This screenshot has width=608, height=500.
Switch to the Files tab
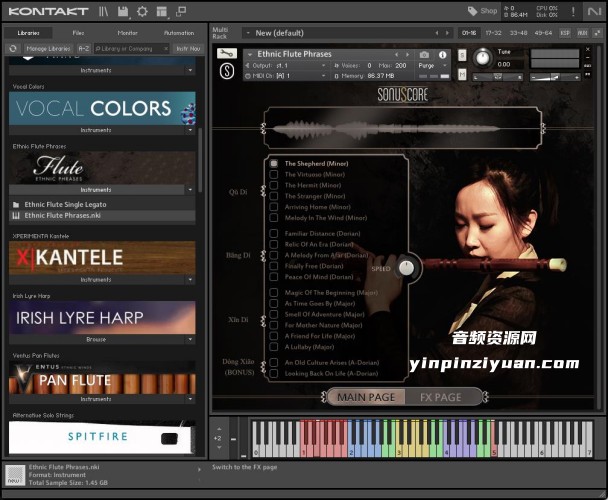click(78, 33)
